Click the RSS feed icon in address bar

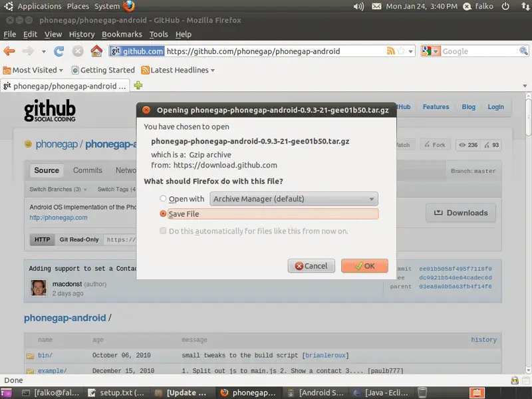tap(390, 51)
